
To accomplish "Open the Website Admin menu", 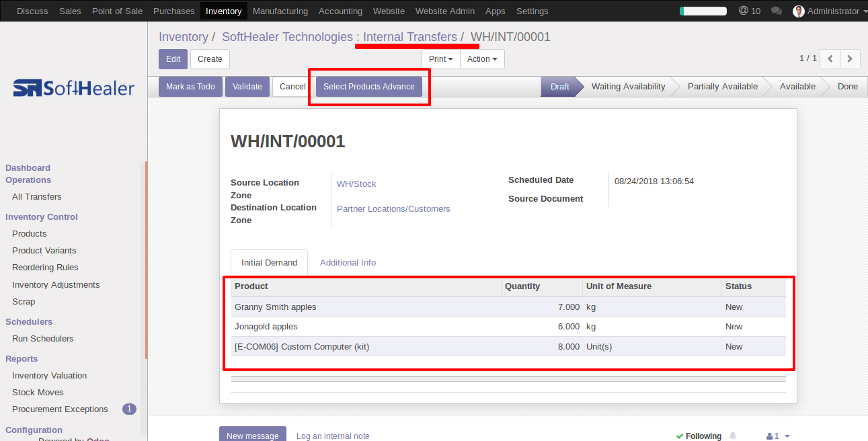I will click(445, 11).
